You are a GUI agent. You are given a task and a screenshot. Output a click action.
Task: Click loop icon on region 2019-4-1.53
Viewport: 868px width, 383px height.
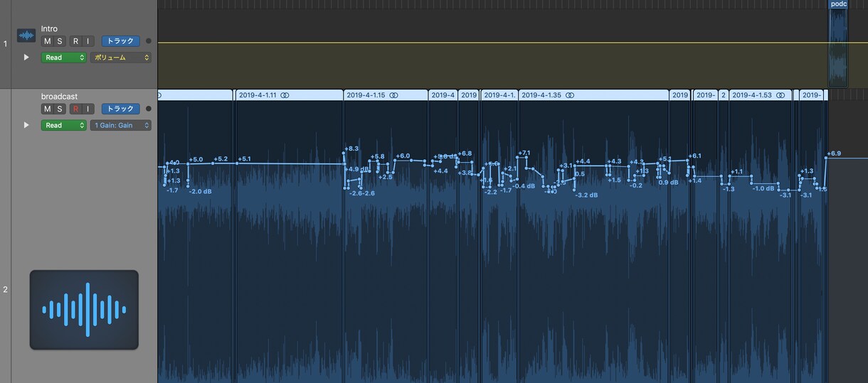point(780,95)
